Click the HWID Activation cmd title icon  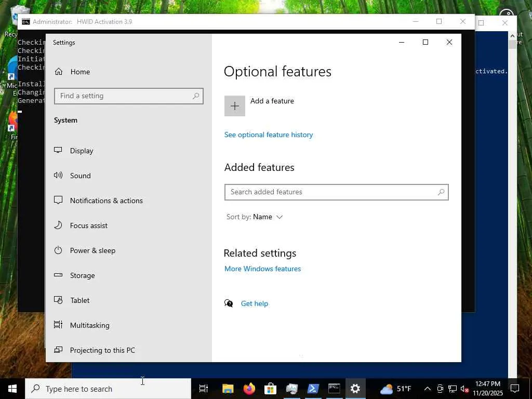click(x=26, y=22)
